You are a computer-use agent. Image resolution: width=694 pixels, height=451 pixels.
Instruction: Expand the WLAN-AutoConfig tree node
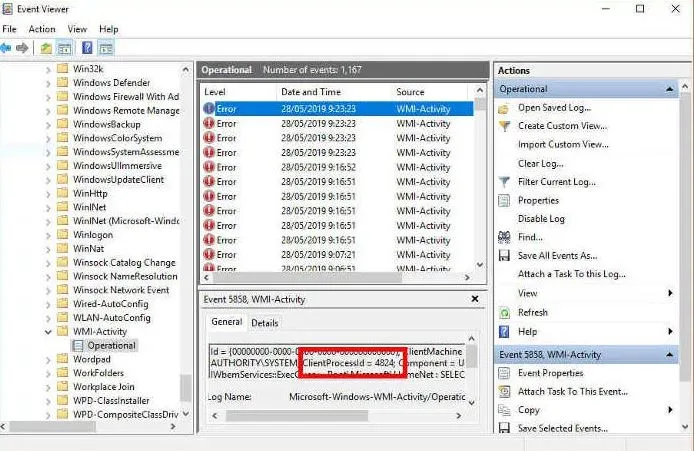pyautogui.click(x=48, y=318)
